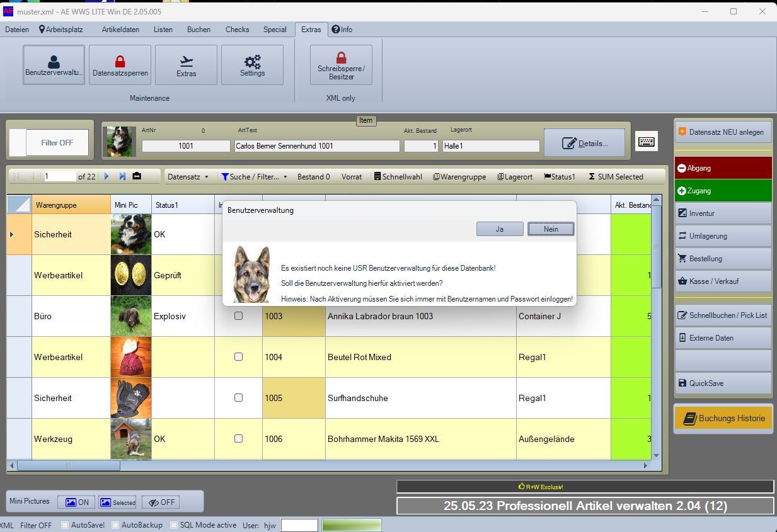Open Settings with the gears icon
The width and height of the screenshot is (777, 532).
pyautogui.click(x=252, y=65)
